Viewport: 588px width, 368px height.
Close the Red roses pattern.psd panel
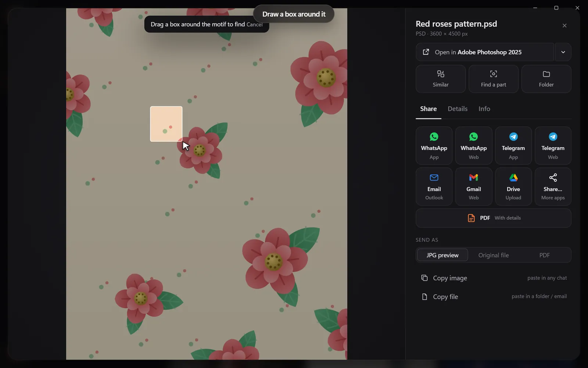pos(564,25)
